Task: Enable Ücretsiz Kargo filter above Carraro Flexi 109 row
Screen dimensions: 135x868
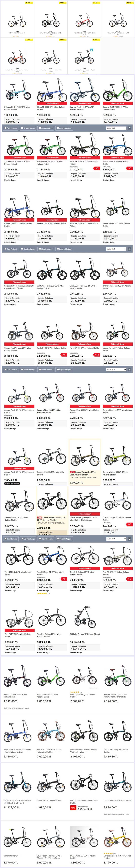Action: 22,370
